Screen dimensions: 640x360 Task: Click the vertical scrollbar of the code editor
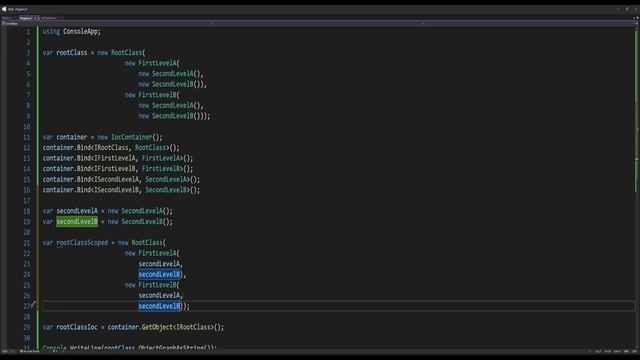(636, 188)
